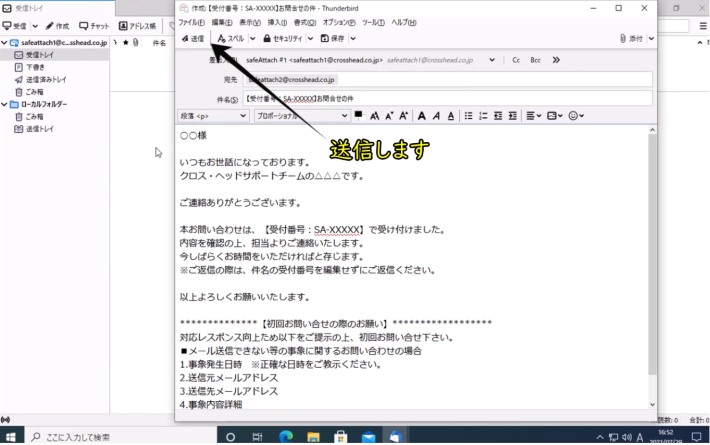
Task: Open the text color swatch
Action: (358, 115)
